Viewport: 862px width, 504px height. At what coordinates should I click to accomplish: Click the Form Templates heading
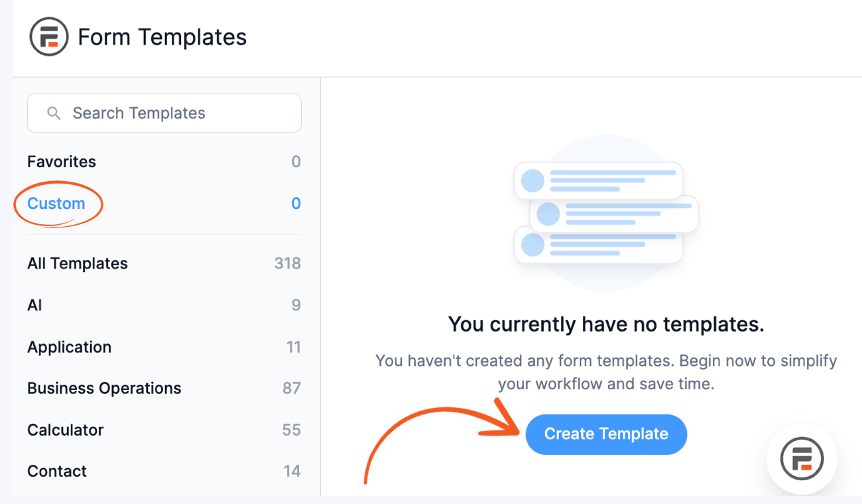[162, 36]
